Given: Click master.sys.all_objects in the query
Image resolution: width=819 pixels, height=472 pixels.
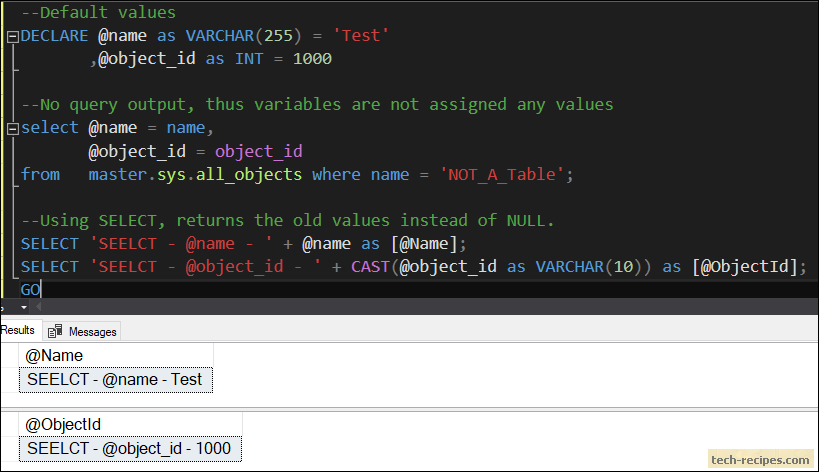Looking at the screenshot, I should (x=195, y=174).
